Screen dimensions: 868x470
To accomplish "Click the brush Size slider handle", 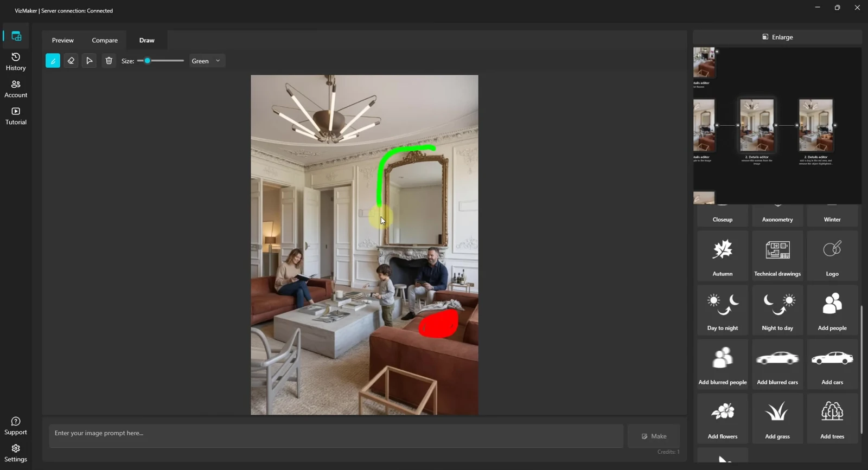I will tap(148, 61).
